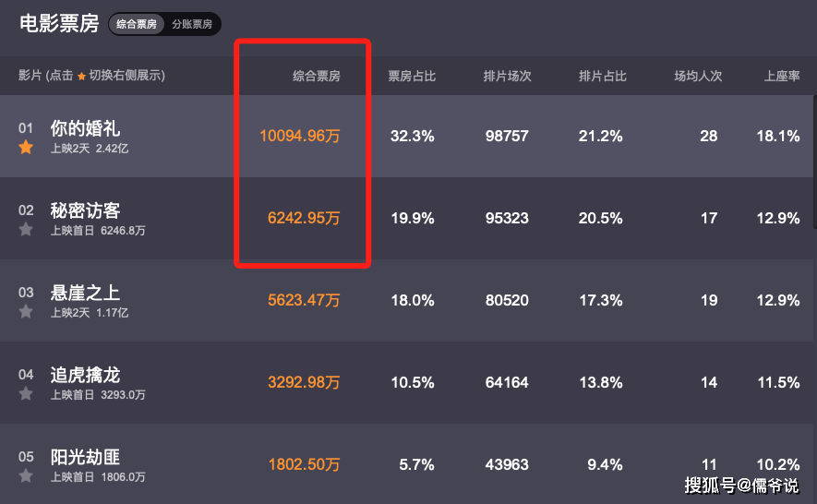Toggle the grey star for 秘密访客
The image size is (817, 504).
(x=26, y=229)
